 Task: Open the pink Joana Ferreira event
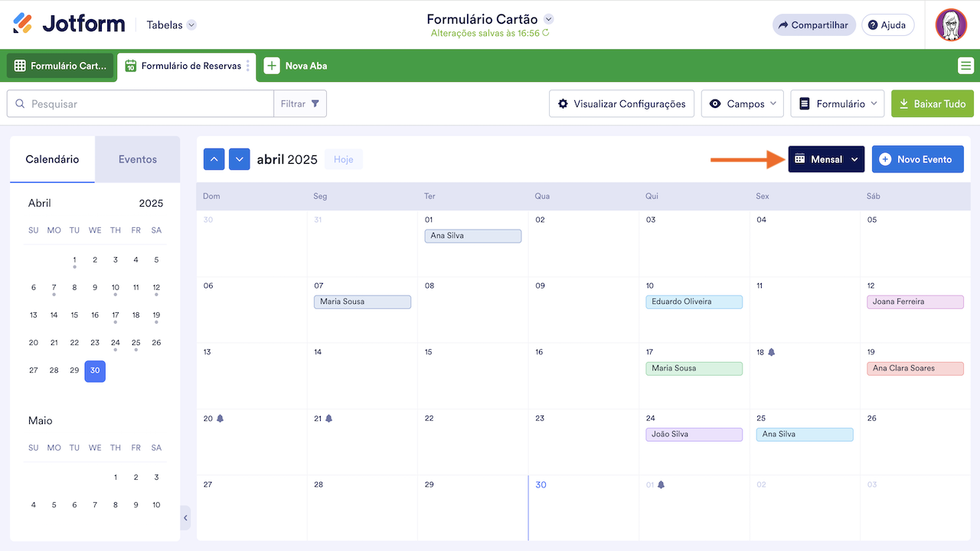pyautogui.click(x=915, y=302)
